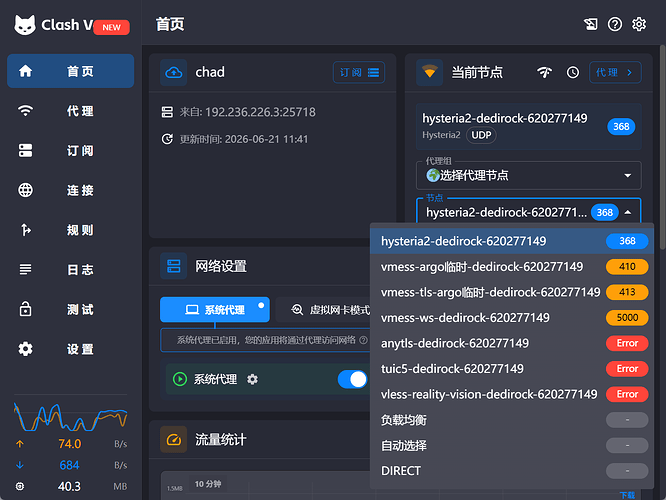Click the 413 delay badge
Image resolution: width=666 pixels, height=500 pixels.
tap(627, 292)
